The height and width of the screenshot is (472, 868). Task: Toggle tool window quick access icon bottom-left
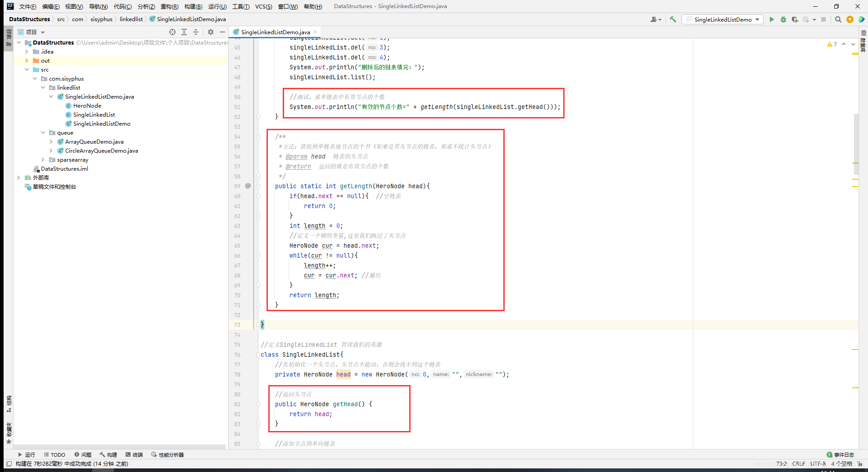pos(9,463)
